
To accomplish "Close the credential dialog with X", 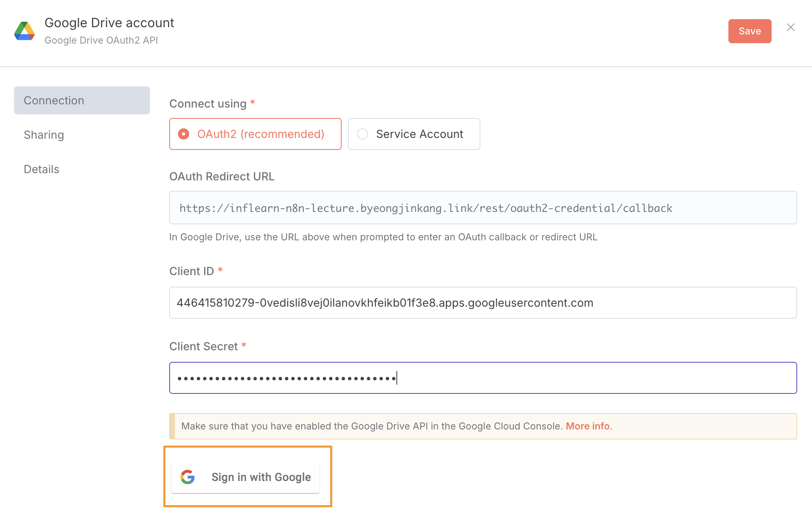I will click(790, 27).
